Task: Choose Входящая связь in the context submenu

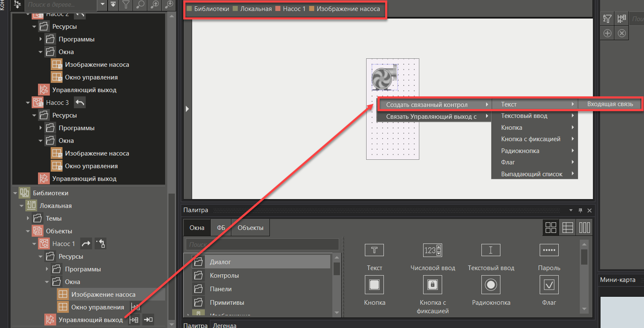Action: (610, 104)
